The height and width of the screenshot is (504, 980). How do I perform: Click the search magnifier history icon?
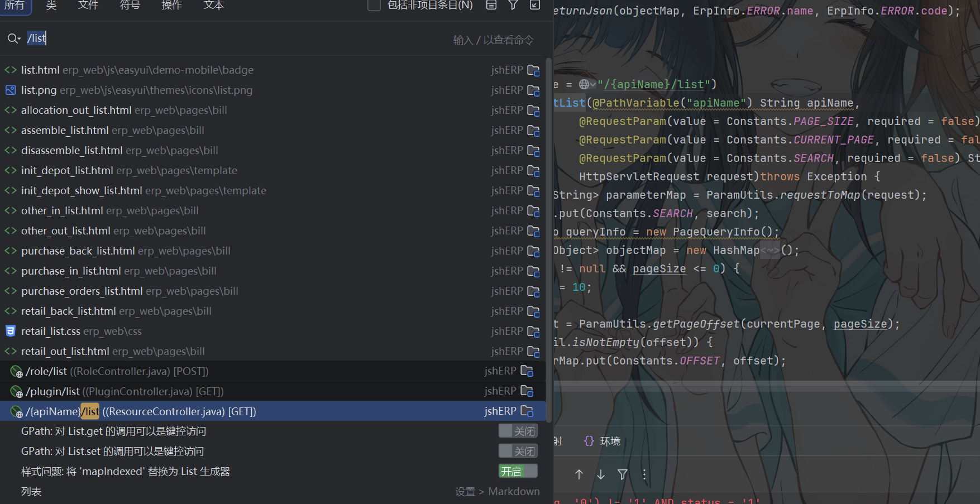14,39
